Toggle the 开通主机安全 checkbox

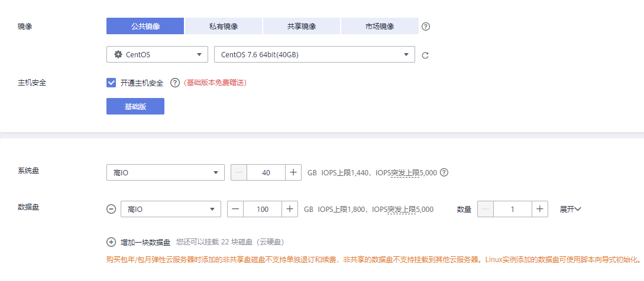(111, 83)
